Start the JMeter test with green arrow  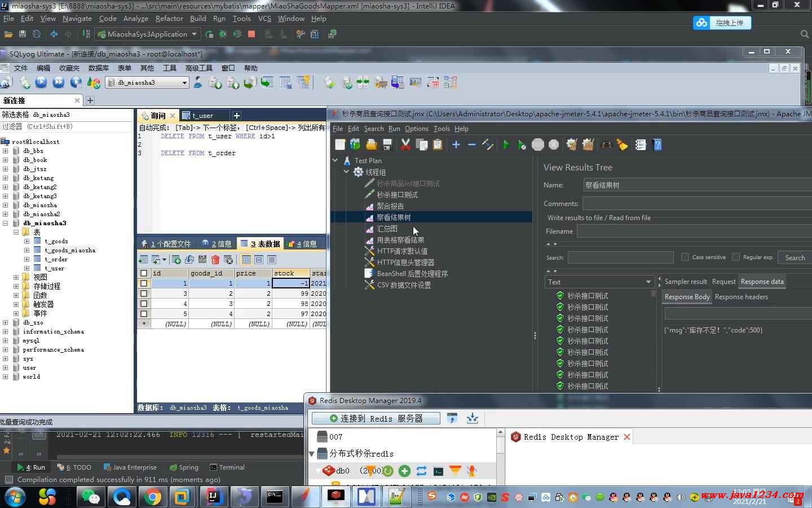point(506,145)
